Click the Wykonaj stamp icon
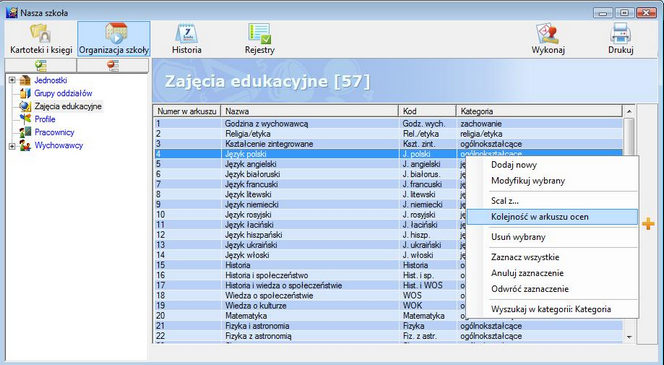 click(548, 33)
